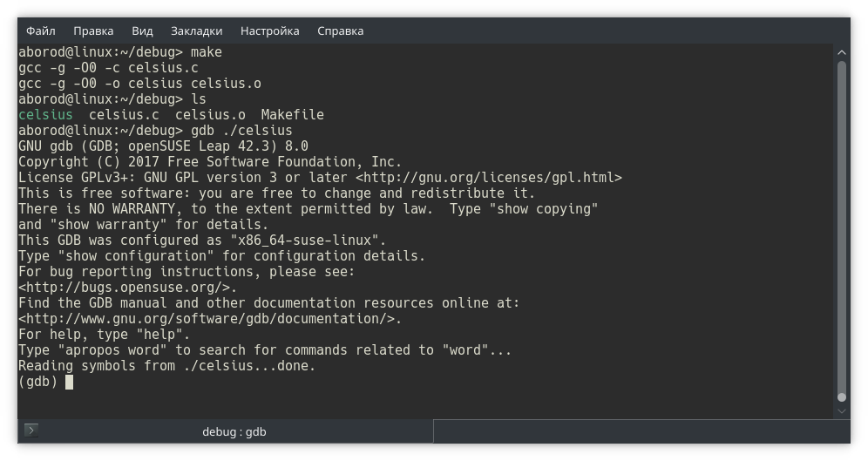This screenshot has width=868, height=461.
Task: Open the Вид menu
Action: tap(142, 31)
